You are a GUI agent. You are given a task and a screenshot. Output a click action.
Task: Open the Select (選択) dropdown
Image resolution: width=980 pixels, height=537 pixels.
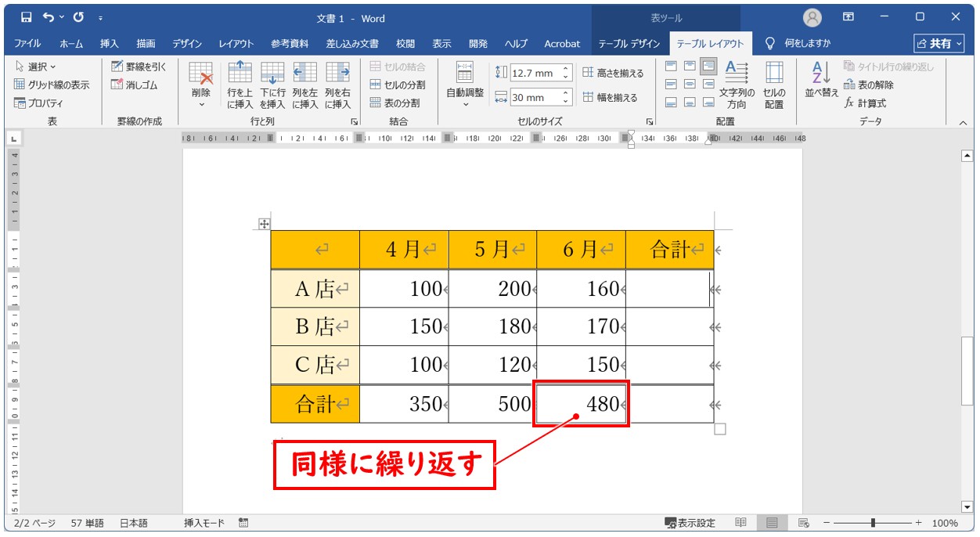(35, 67)
